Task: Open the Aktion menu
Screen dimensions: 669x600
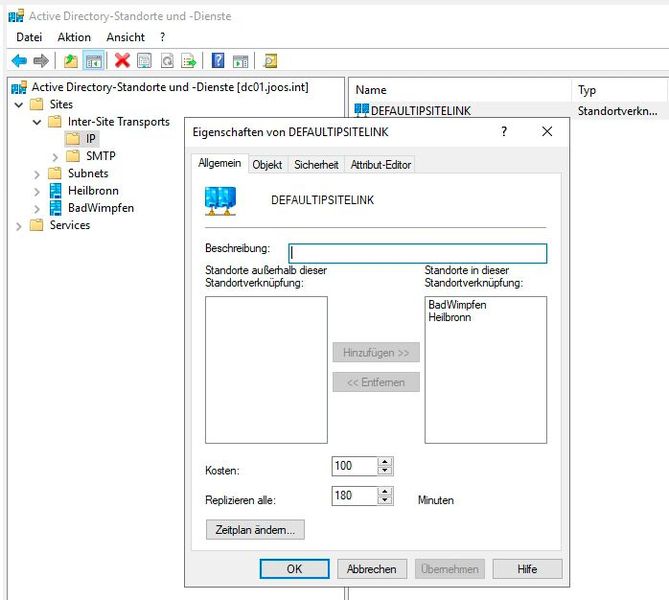Action: pos(74,37)
